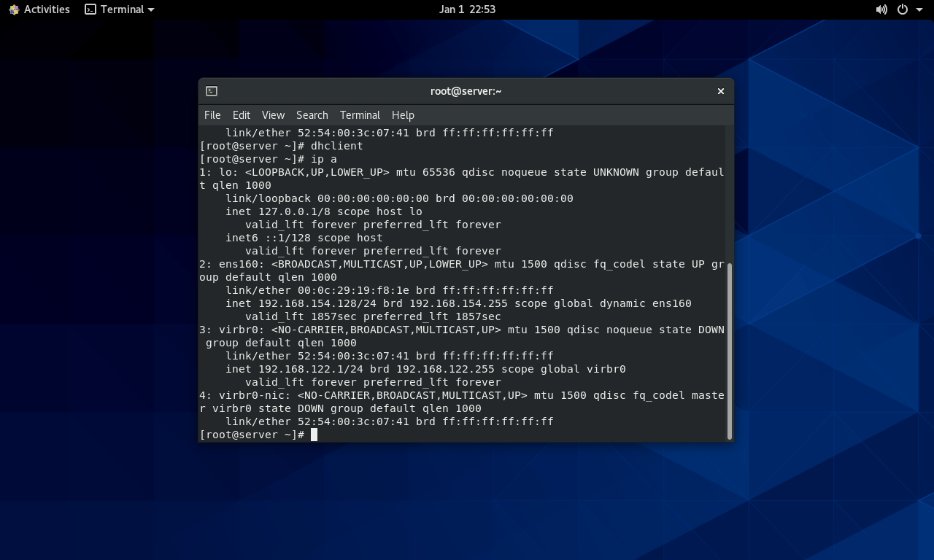The image size is (934, 560).
Task: Click the terminal vertical scrollbar handle
Action: click(x=730, y=351)
